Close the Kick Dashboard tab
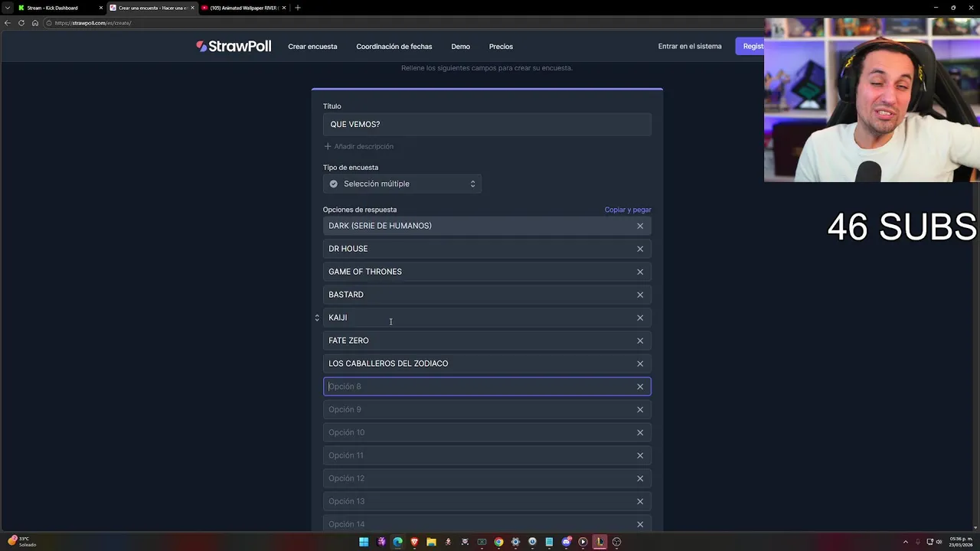The height and width of the screenshot is (551, 980). [100, 8]
